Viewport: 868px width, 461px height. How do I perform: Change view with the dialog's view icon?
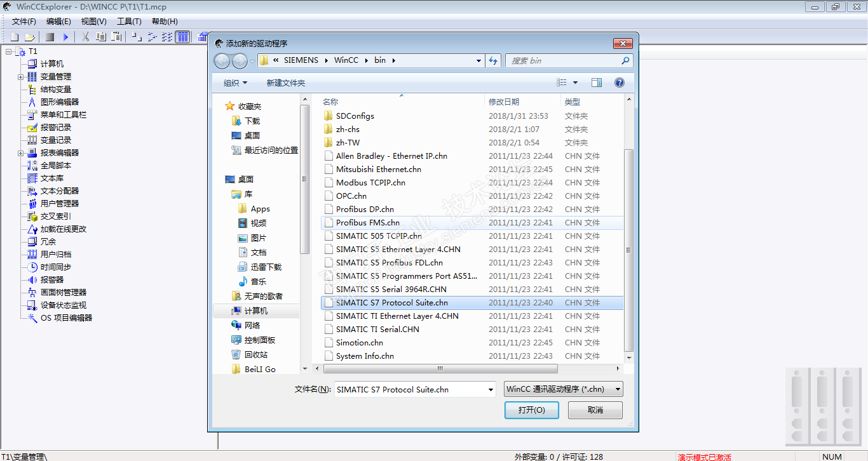562,83
